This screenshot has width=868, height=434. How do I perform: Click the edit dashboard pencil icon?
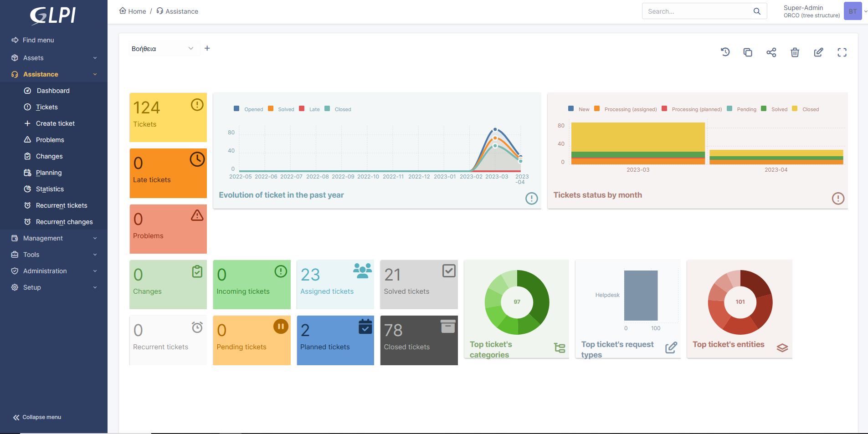(818, 52)
